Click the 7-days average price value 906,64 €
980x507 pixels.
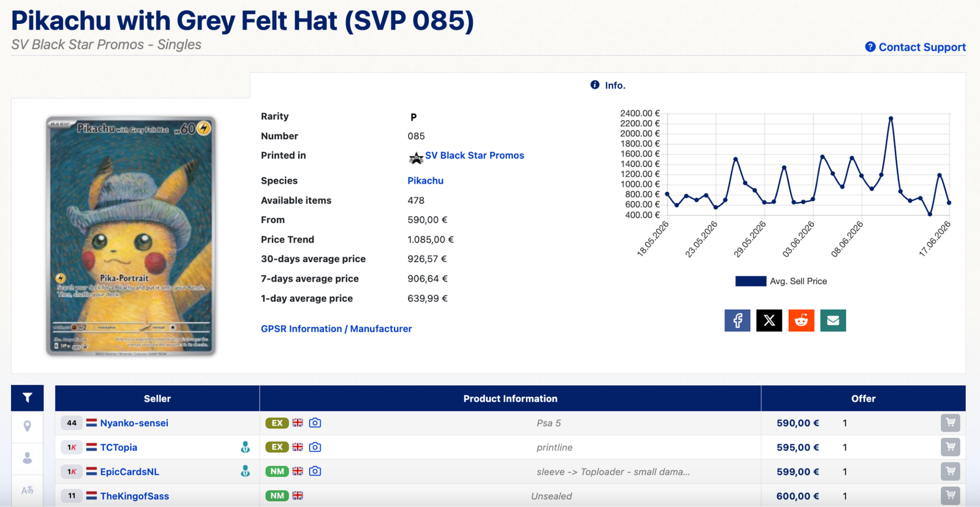click(x=428, y=279)
